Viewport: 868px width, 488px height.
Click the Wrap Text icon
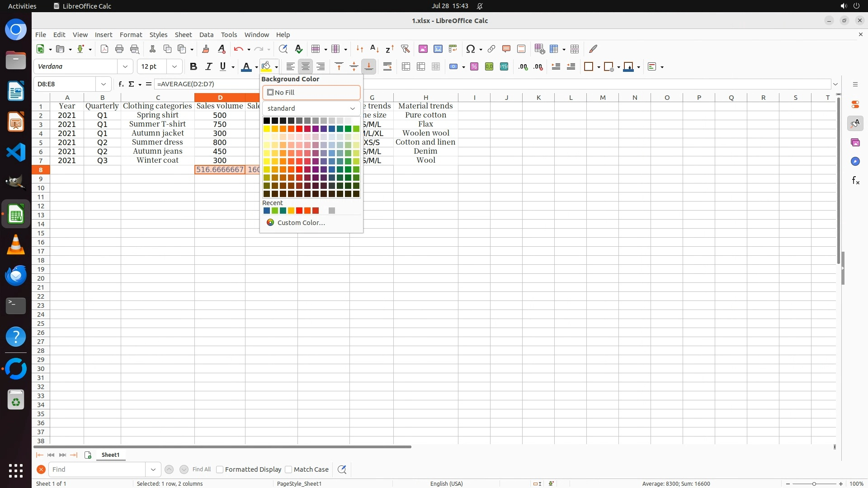pyautogui.click(x=387, y=67)
